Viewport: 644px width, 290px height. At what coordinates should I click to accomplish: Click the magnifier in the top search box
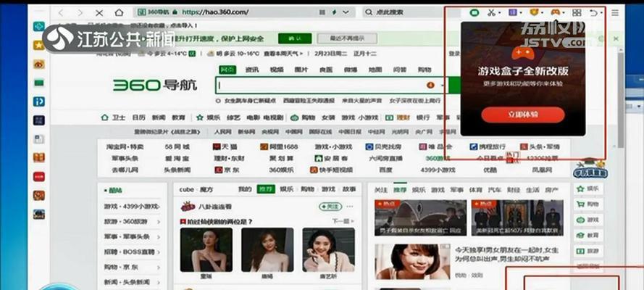pos(369,12)
